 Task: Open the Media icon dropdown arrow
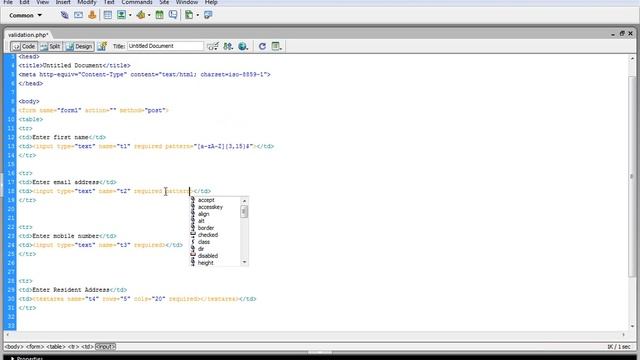[149, 16]
